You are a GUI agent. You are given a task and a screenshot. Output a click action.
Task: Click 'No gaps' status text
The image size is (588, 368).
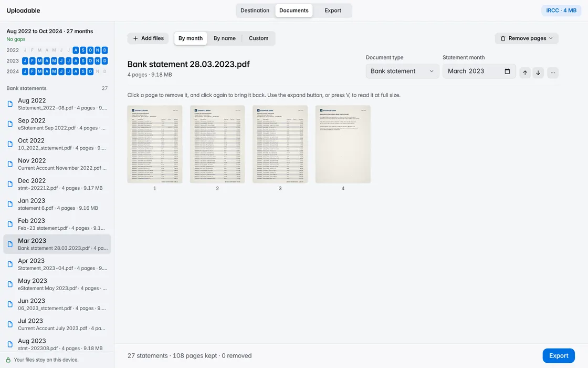(16, 39)
